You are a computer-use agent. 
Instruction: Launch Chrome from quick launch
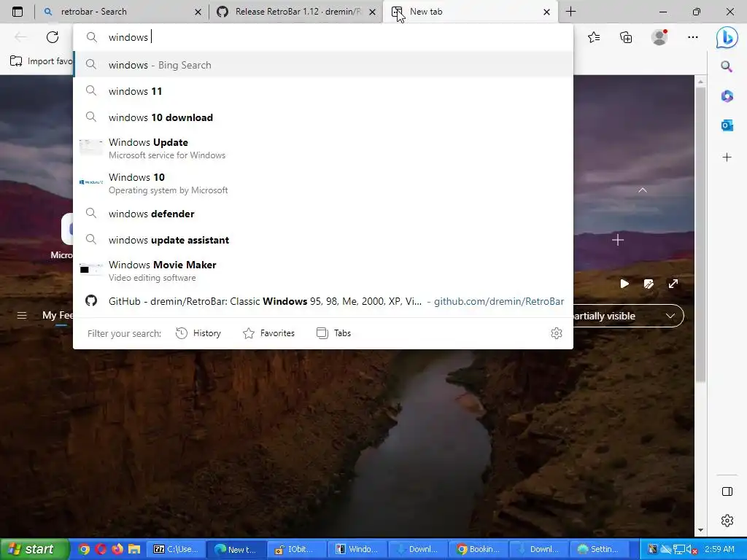click(x=84, y=549)
